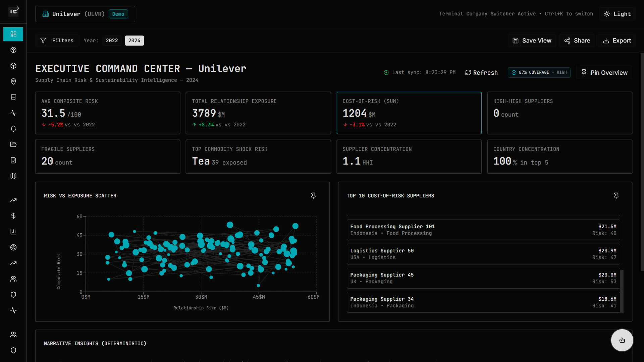Viewport: 644px width, 362px height.
Task: Select Food Processing Supplier 101 row
Action: [483, 230]
